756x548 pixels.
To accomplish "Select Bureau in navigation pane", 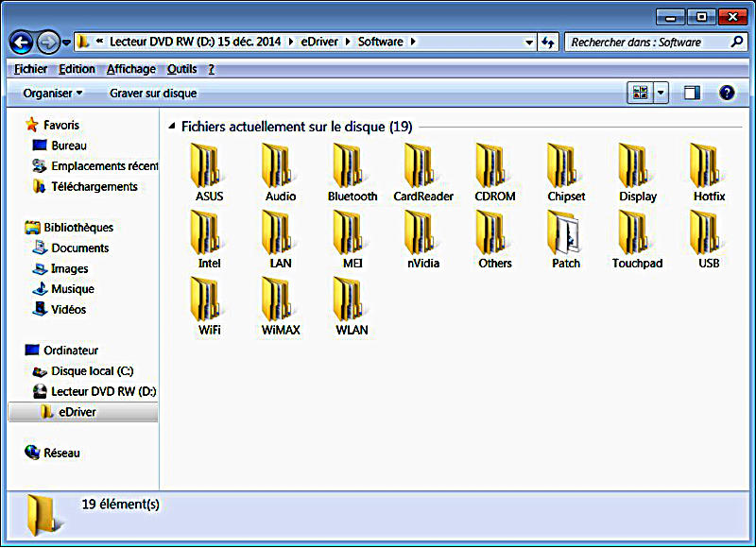I will (60, 146).
